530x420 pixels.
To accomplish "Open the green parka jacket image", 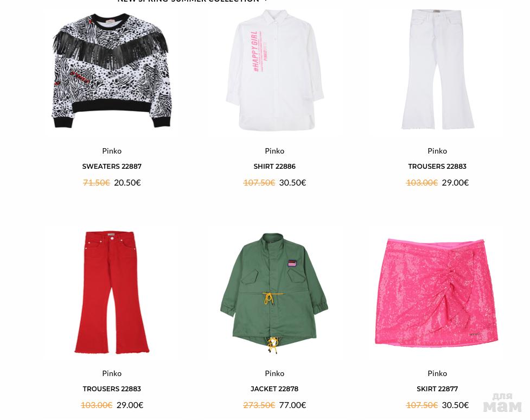I will click(274, 293).
